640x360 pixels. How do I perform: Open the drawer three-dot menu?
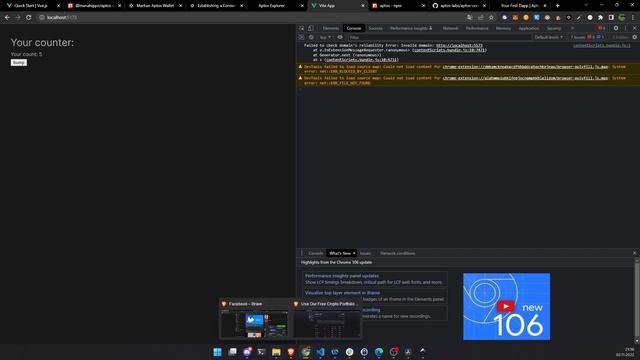[302, 253]
